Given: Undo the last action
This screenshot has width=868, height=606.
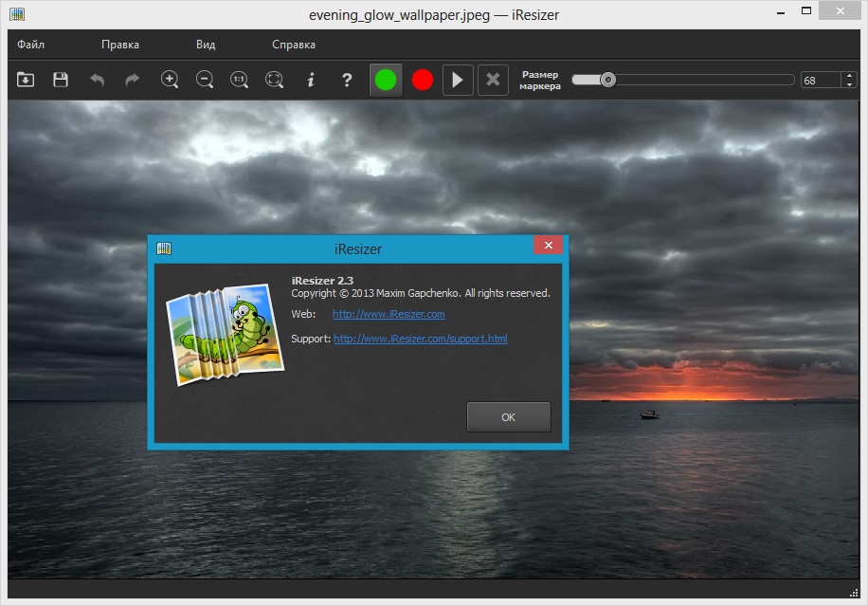Looking at the screenshot, I should pos(97,80).
